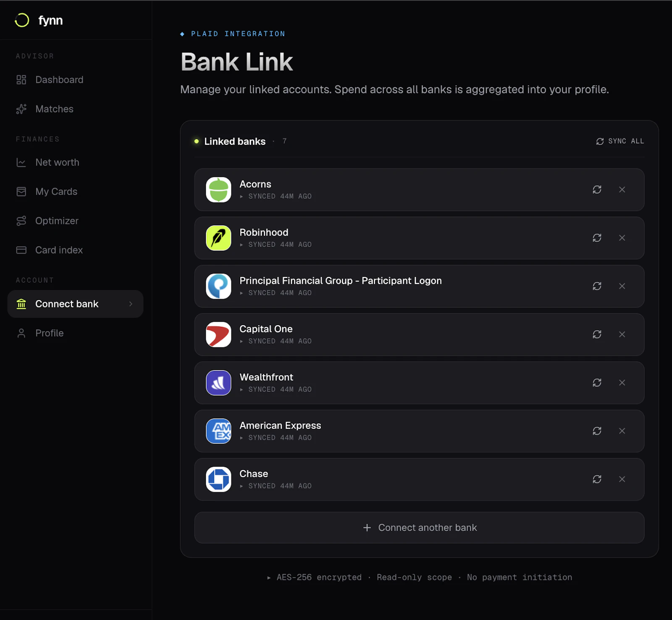Click the Connect bank building icon
Viewport: 672px width, 620px height.
coord(21,304)
